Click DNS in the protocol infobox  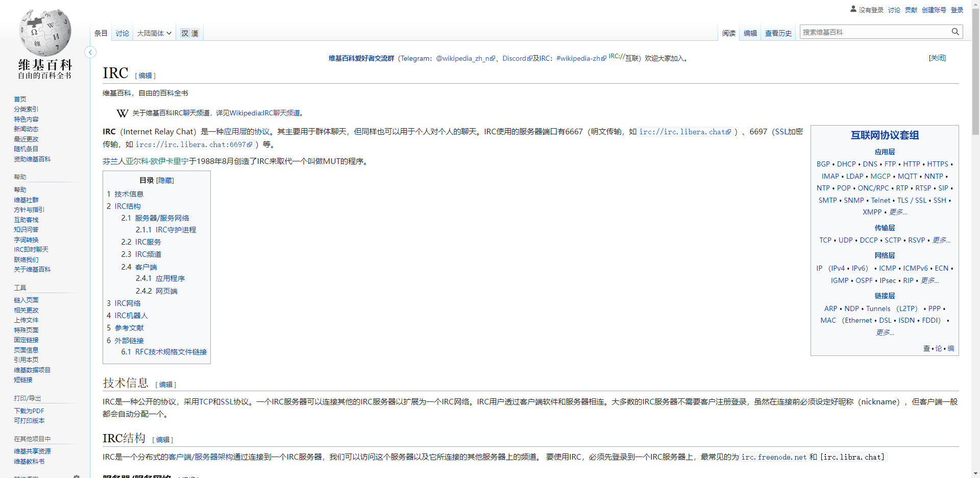[x=870, y=164]
